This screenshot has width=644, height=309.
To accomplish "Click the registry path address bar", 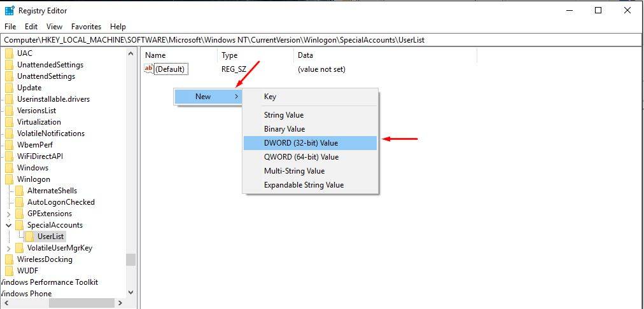I will click(318, 40).
